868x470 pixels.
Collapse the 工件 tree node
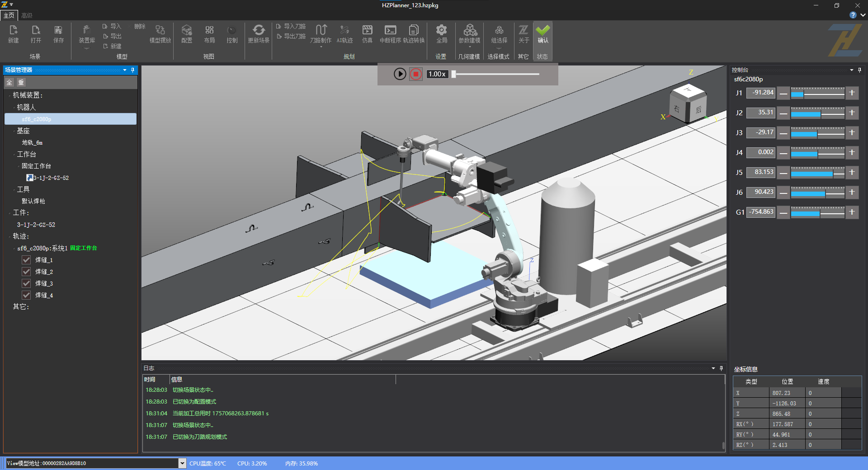click(x=9, y=213)
